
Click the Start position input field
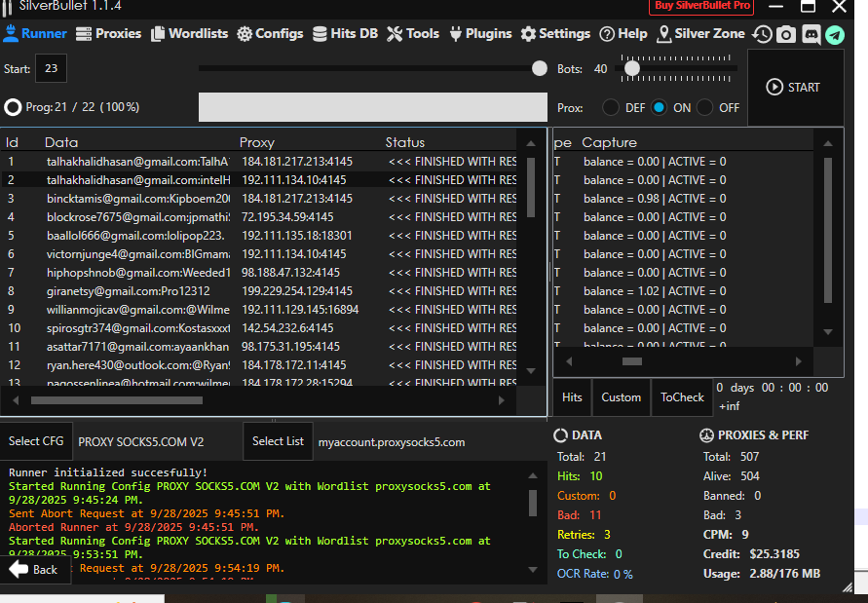pos(51,69)
